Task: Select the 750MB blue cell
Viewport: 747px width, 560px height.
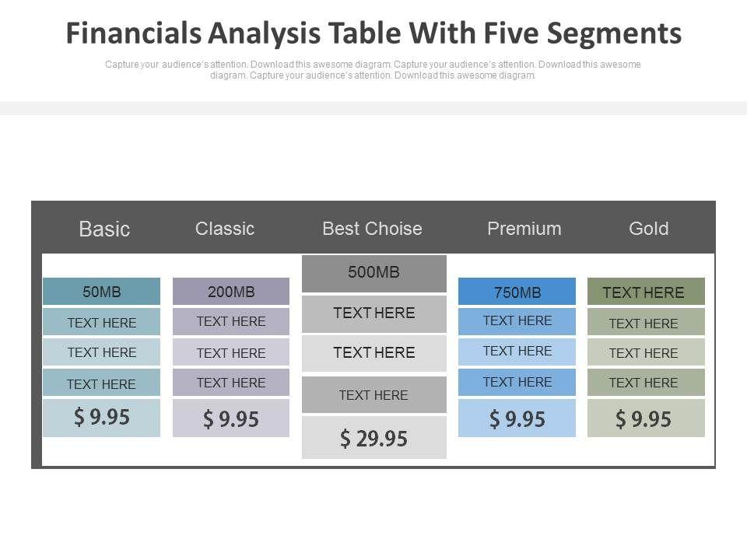Action: [517, 292]
